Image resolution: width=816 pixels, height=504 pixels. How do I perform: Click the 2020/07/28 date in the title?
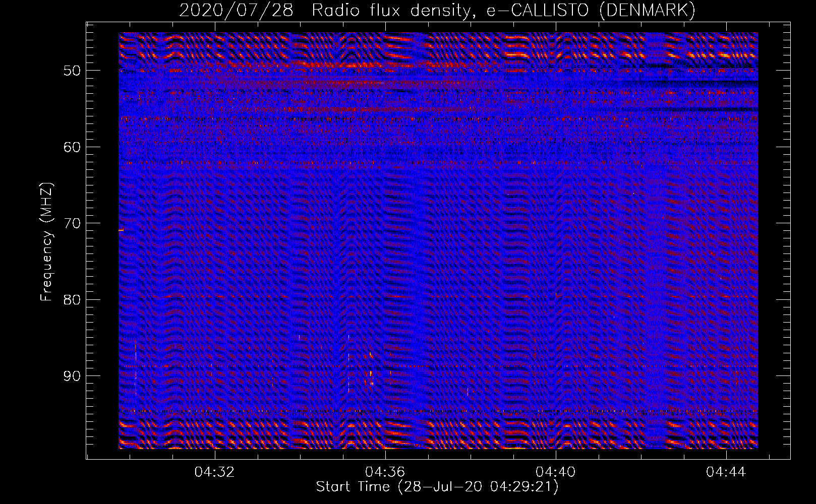click(x=236, y=11)
